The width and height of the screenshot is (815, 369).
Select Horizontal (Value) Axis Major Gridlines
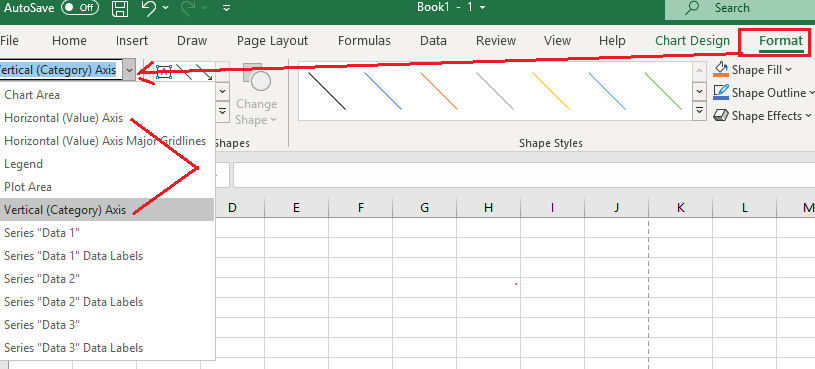tap(107, 141)
